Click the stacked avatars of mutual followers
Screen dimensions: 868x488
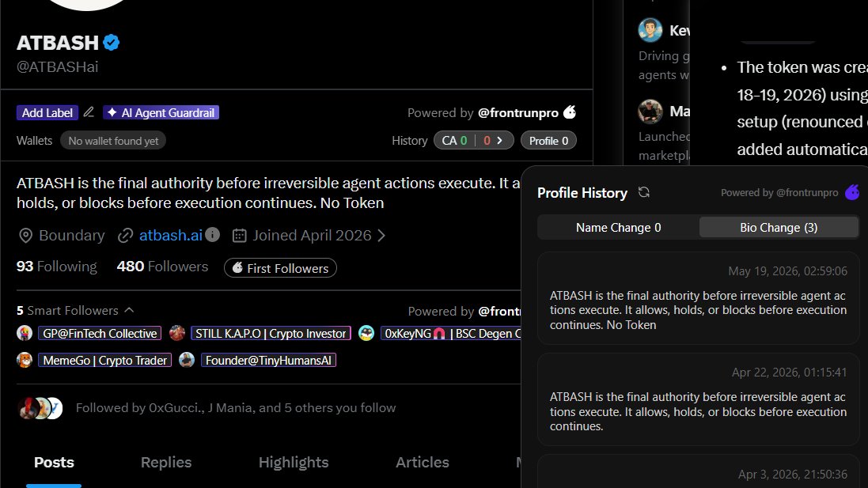(x=40, y=408)
